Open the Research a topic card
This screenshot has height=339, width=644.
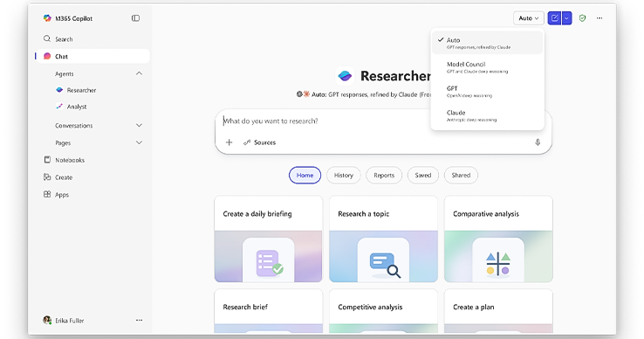click(x=383, y=239)
